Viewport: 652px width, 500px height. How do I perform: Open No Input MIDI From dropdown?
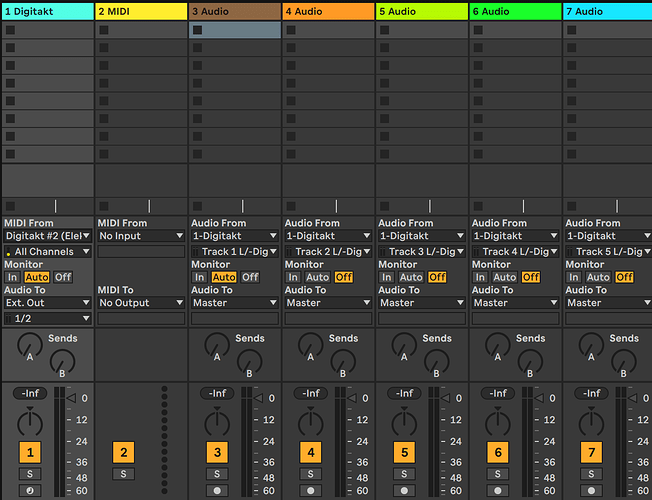coord(141,236)
